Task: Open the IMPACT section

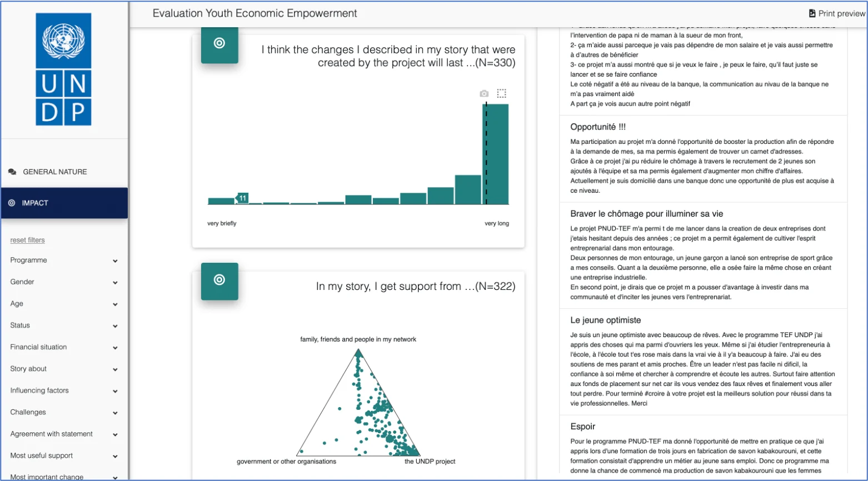Action: 64,203
